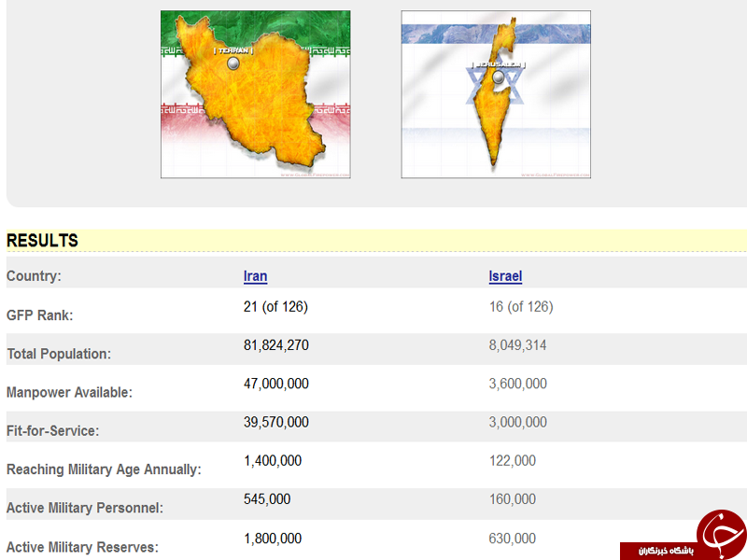Click the Tehran capital pin marker
The image size is (747, 560).
click(x=233, y=63)
